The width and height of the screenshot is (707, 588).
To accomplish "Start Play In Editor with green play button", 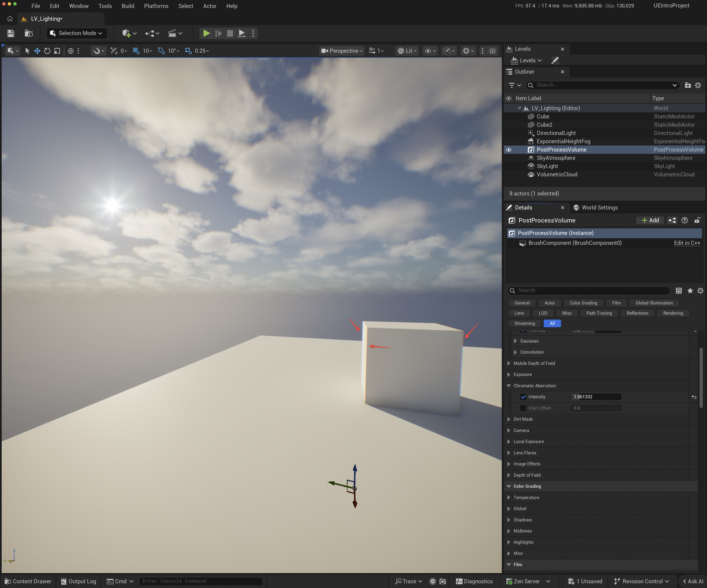I will pyautogui.click(x=206, y=33).
